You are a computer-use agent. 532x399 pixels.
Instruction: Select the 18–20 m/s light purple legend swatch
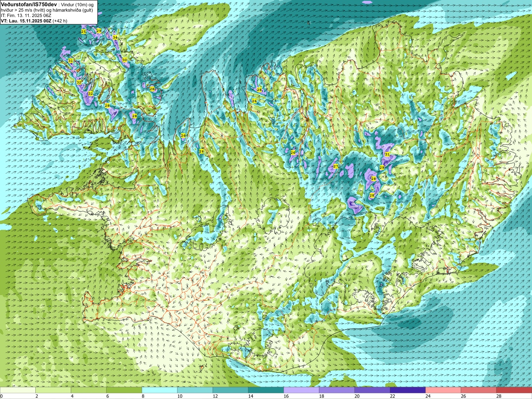[337, 390]
